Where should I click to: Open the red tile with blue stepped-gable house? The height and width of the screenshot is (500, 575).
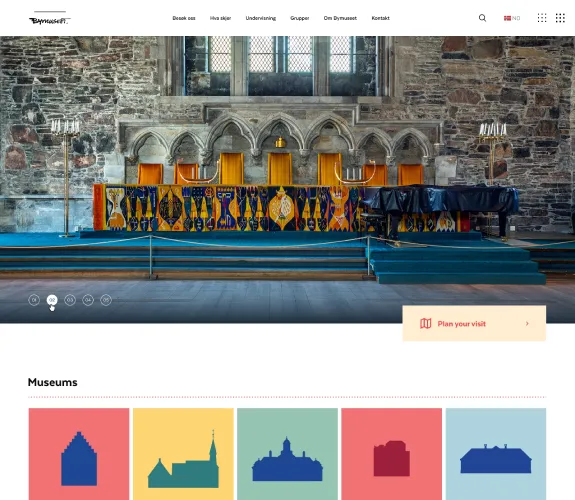(79, 454)
